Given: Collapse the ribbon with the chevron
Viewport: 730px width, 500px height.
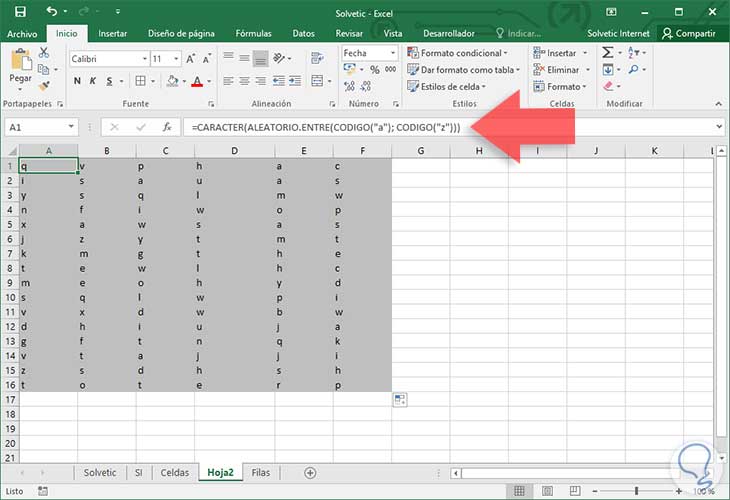Looking at the screenshot, I should pos(719,104).
